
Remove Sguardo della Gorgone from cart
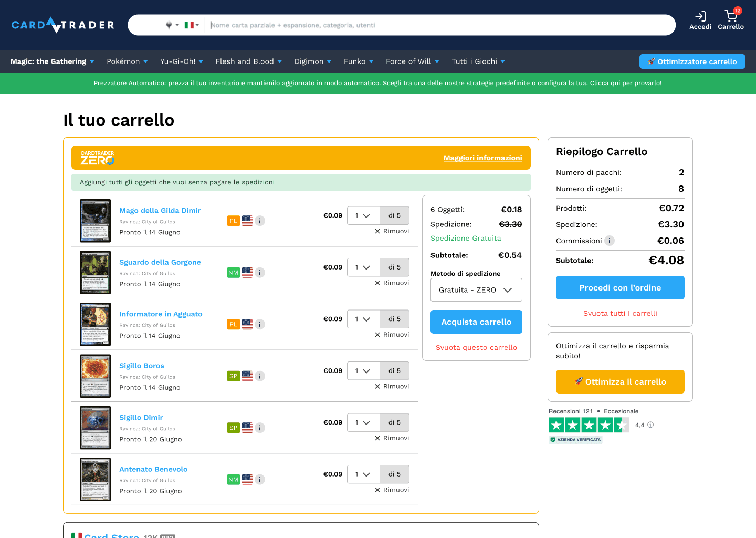(x=392, y=283)
